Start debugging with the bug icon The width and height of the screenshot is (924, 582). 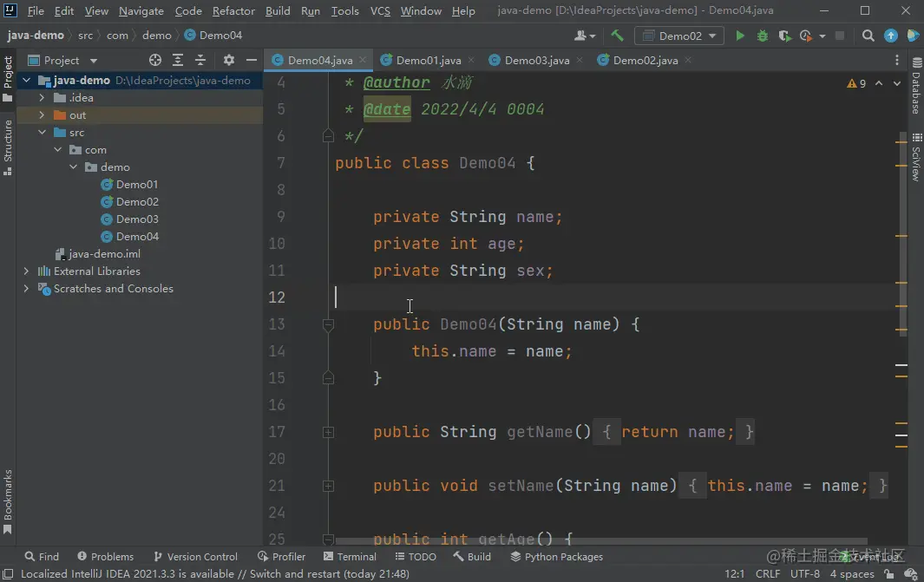point(762,36)
